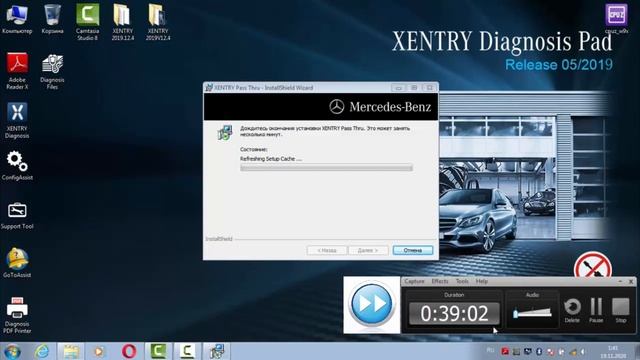Open the Help menu in the recorder
Viewport: 640px width, 360px height.
[482, 281]
